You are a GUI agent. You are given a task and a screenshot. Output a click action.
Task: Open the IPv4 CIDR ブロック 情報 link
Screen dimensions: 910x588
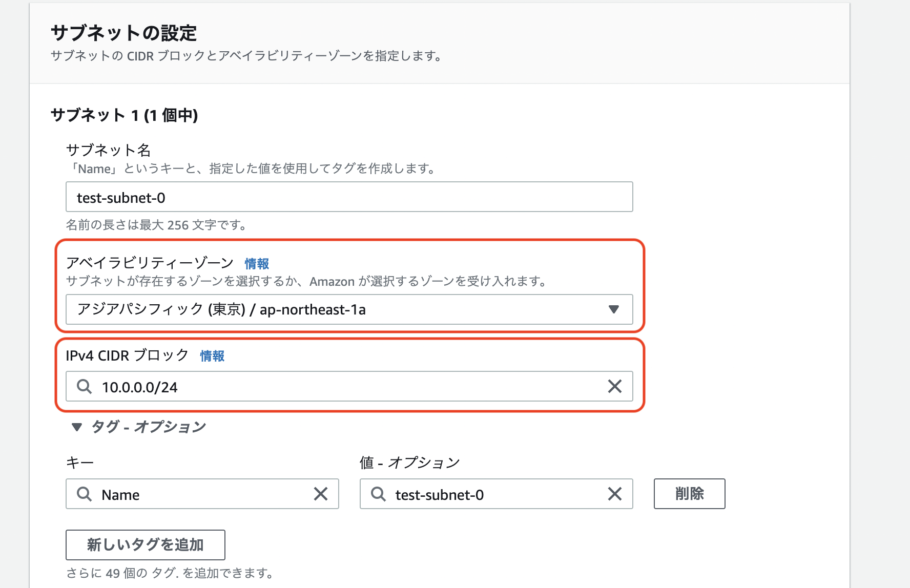(212, 355)
